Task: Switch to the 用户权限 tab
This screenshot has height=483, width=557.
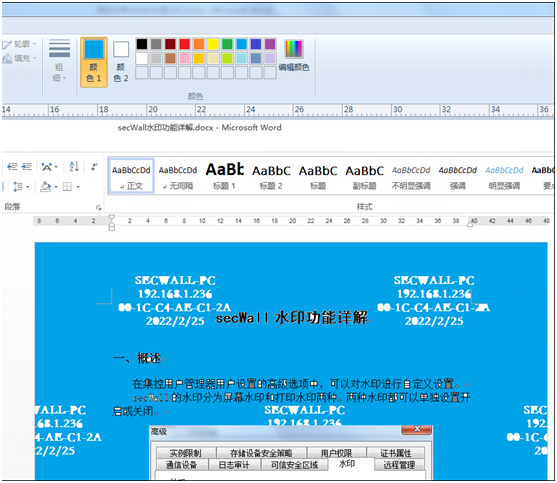Action: point(336,453)
